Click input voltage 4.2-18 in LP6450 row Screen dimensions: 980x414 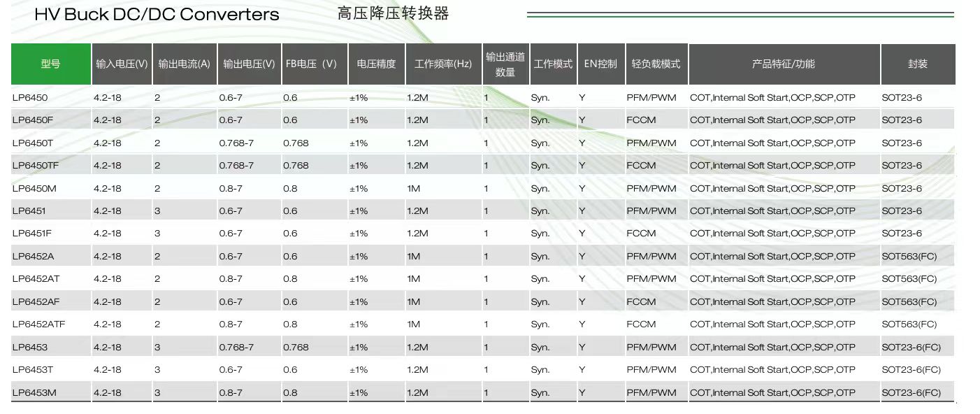107,98
